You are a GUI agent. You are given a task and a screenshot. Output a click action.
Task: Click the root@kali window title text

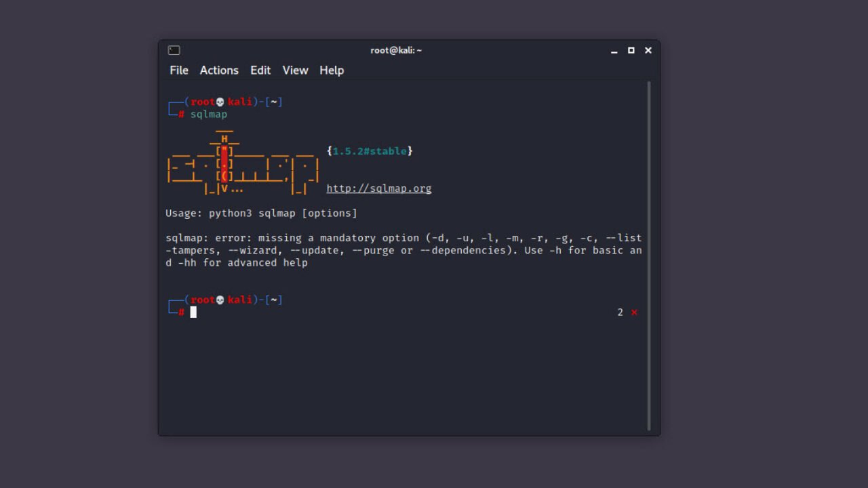396,50
